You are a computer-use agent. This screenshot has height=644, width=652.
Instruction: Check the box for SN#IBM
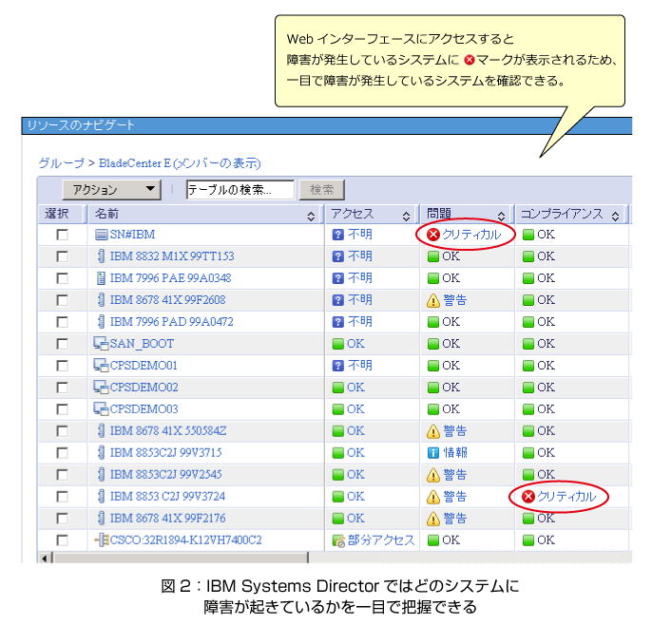[x=63, y=235]
